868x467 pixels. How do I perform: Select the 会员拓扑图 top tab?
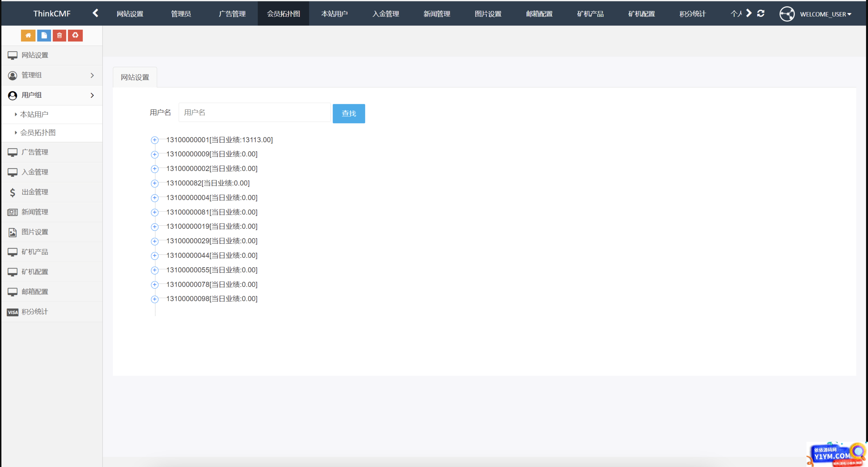point(283,14)
